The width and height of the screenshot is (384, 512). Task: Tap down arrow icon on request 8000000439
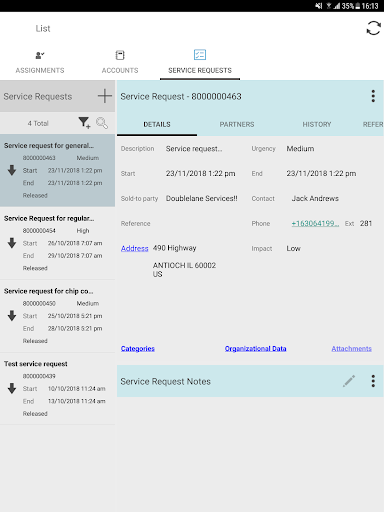point(12,388)
